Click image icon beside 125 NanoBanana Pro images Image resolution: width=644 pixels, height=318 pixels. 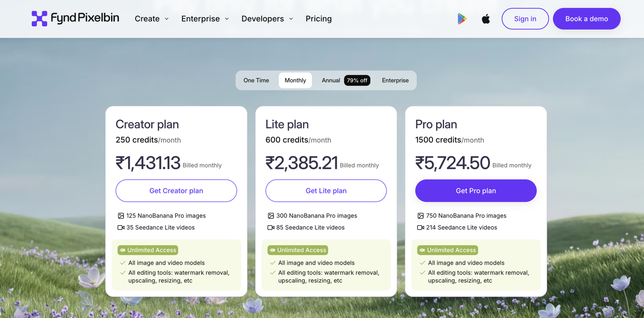point(121,216)
